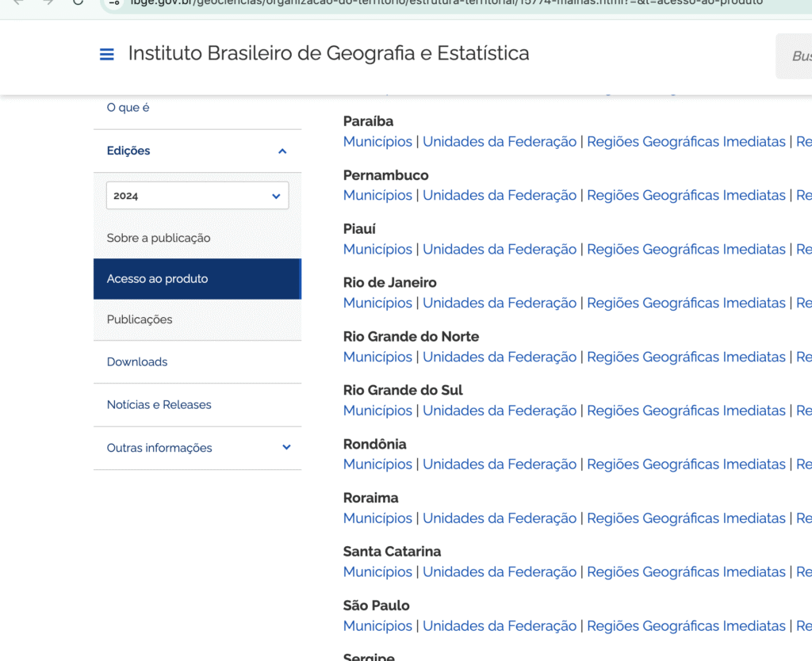
Task: Open Regiões Geográficas Imediatas under Pernambuco
Action: pos(686,196)
